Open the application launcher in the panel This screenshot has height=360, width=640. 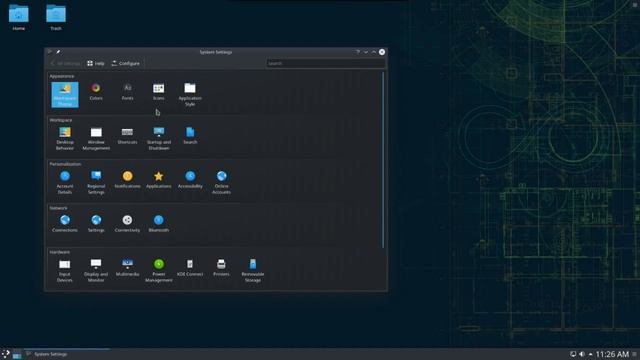[5, 354]
